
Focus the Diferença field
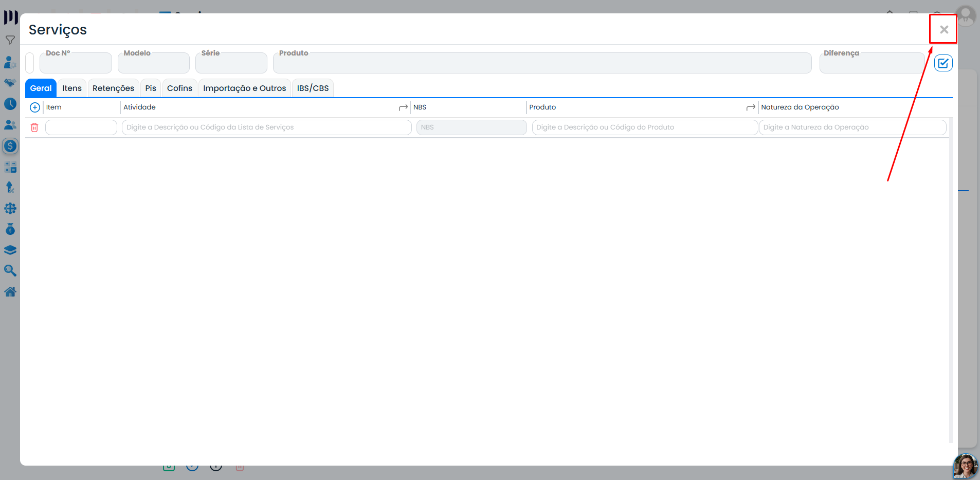pos(872,63)
